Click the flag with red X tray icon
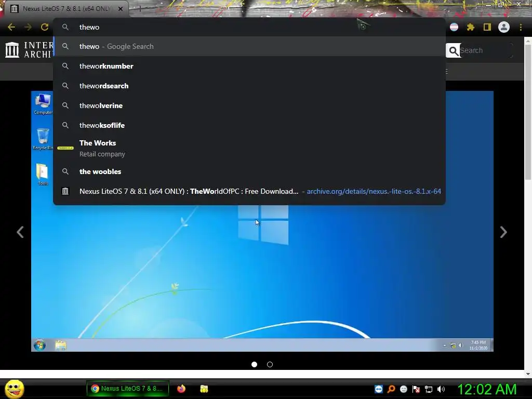This screenshot has width=532, height=399. (x=416, y=389)
